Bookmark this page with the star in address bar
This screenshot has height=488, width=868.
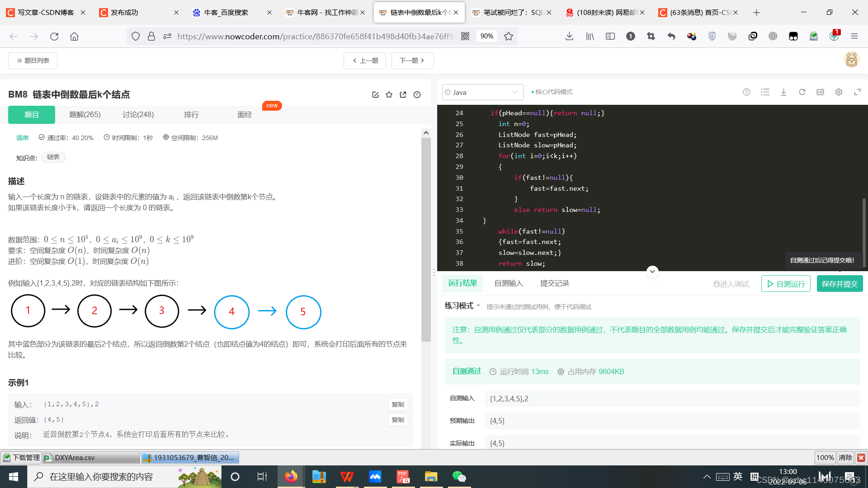click(509, 37)
